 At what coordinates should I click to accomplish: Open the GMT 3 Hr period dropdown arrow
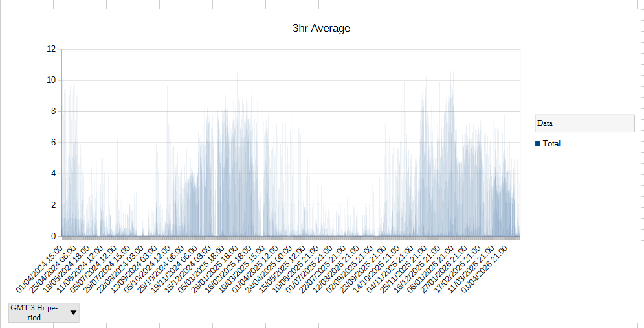72,312
